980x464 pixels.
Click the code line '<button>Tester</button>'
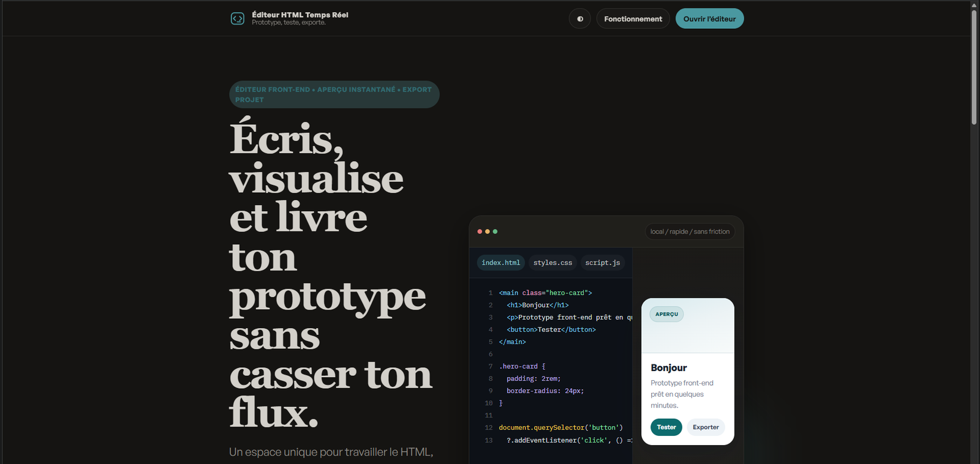pyautogui.click(x=551, y=329)
